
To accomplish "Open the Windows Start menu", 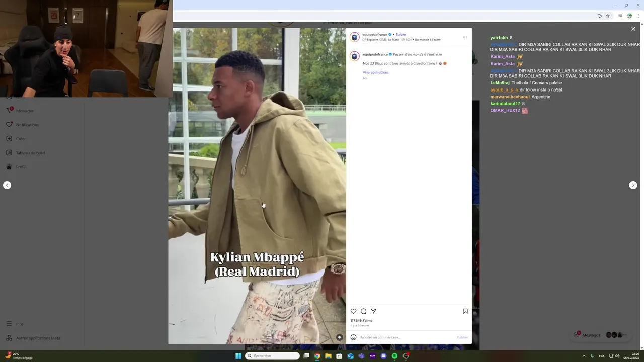I will coord(238,356).
